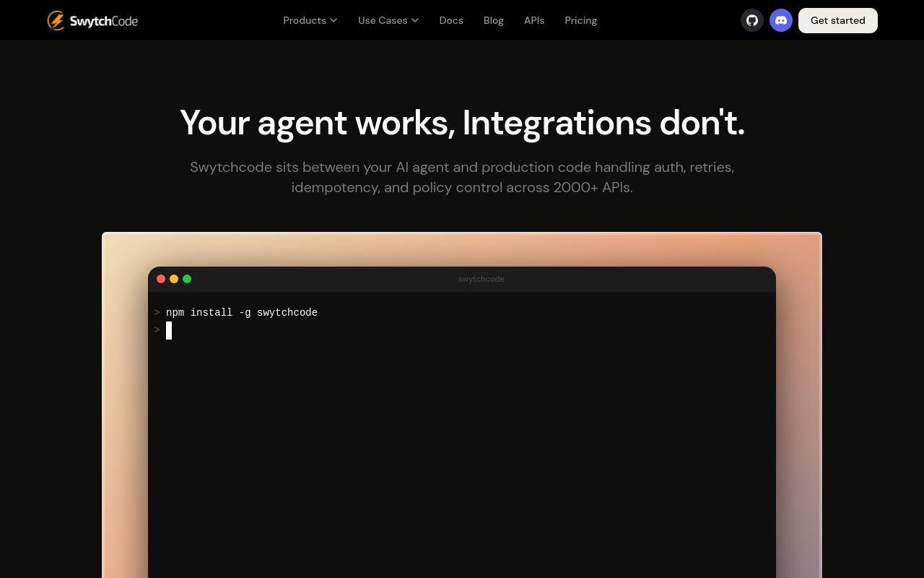This screenshot has height=578, width=924.
Task: Open the Docs nav link
Action: (x=451, y=20)
